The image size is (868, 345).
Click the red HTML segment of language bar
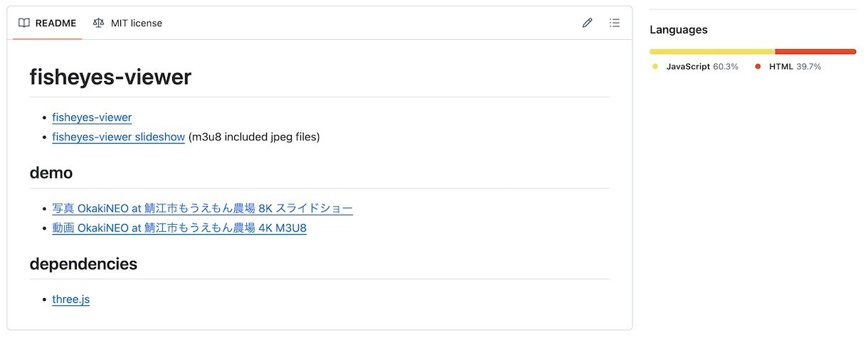[815, 51]
